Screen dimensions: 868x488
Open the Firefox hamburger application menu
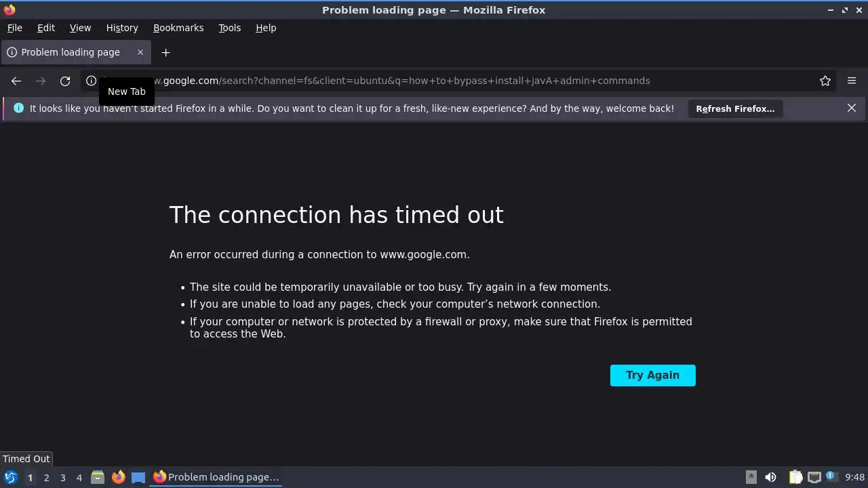pos(852,81)
